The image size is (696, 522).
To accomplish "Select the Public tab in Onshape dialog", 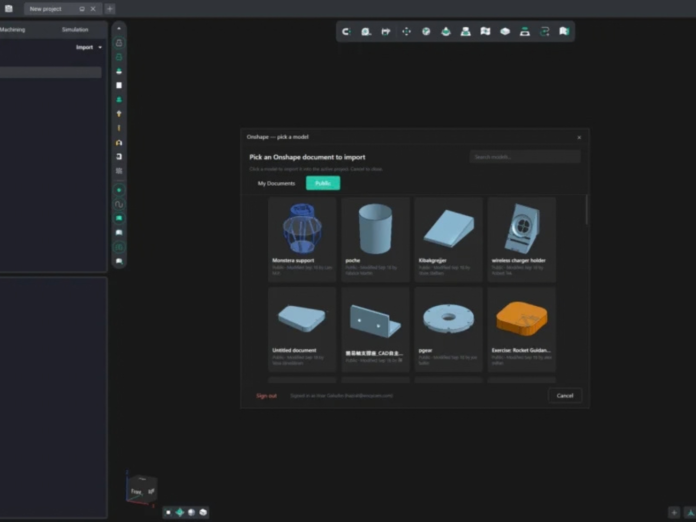I will [x=323, y=183].
